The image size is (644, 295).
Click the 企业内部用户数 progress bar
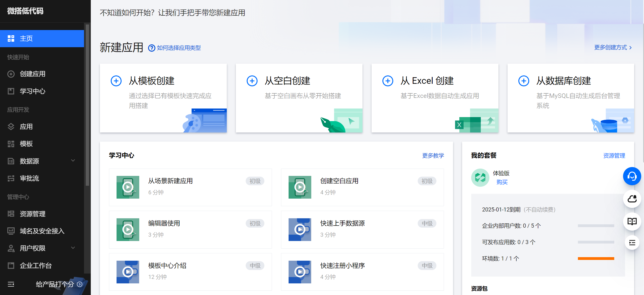(596, 226)
